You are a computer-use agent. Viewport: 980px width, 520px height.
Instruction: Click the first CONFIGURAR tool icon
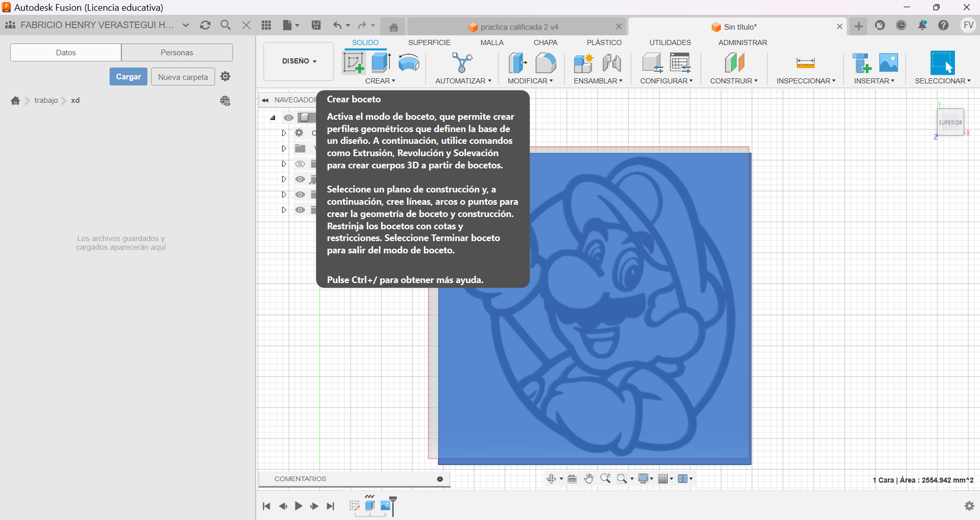pyautogui.click(x=652, y=63)
